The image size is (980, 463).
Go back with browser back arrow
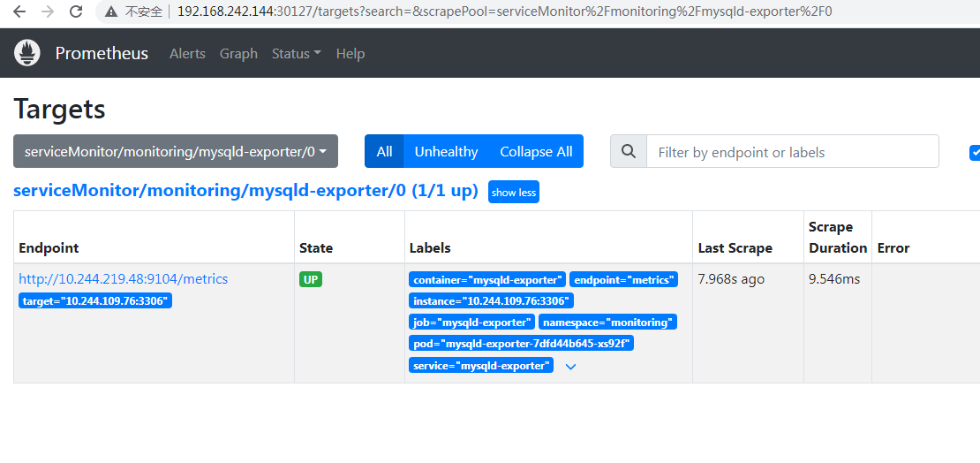(x=19, y=11)
